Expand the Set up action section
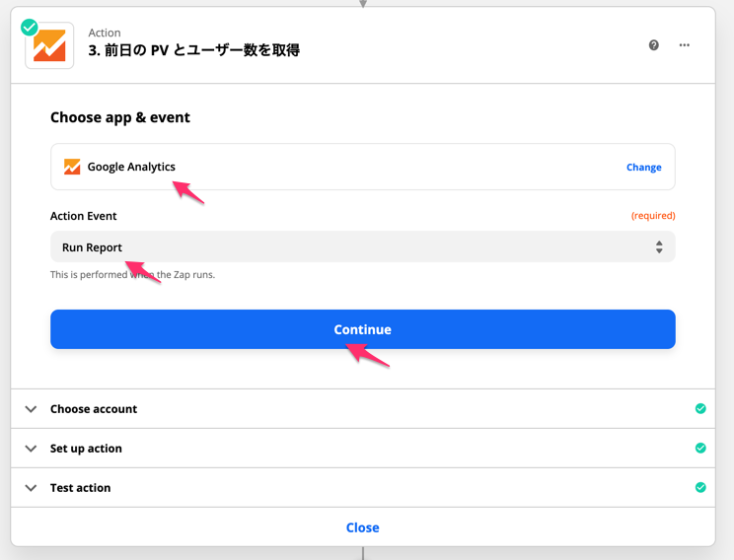 pos(363,449)
